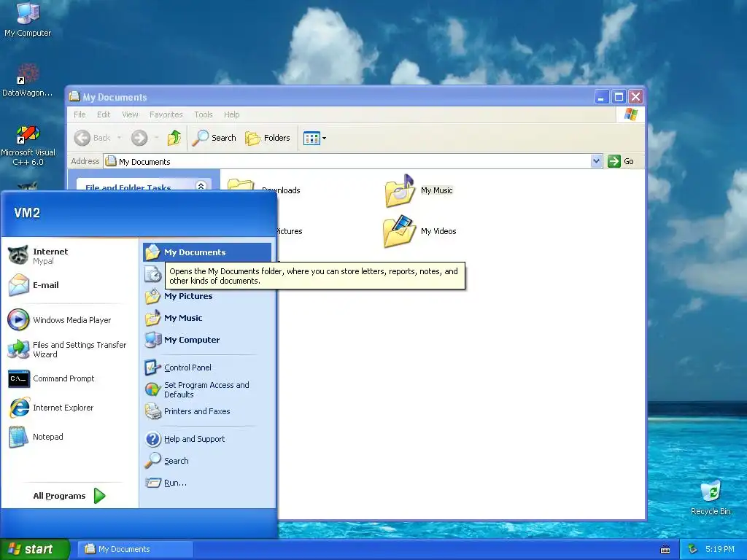Image resolution: width=747 pixels, height=560 pixels.
Task: Minimize the My Documents window
Action: point(601,97)
